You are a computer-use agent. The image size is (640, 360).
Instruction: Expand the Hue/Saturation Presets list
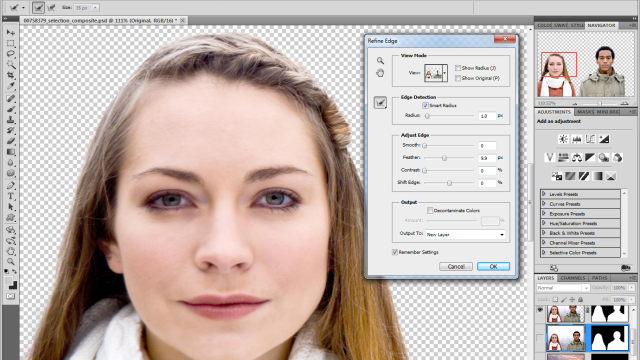pyautogui.click(x=544, y=223)
